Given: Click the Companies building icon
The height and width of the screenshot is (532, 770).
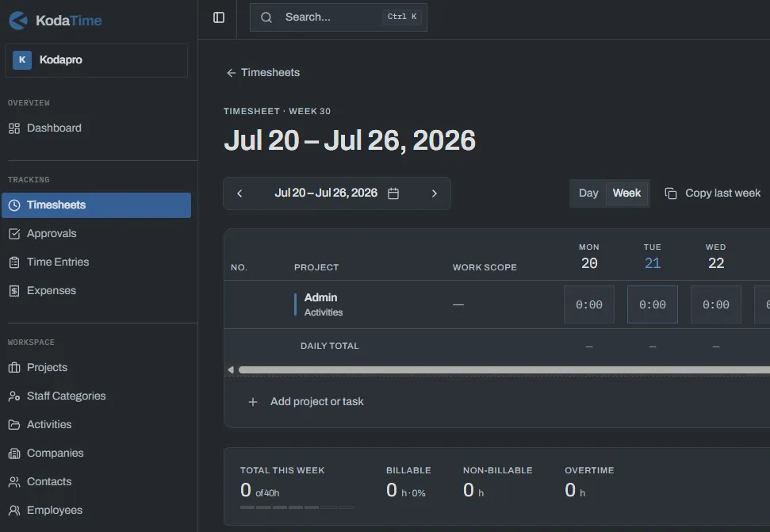Looking at the screenshot, I should point(14,453).
